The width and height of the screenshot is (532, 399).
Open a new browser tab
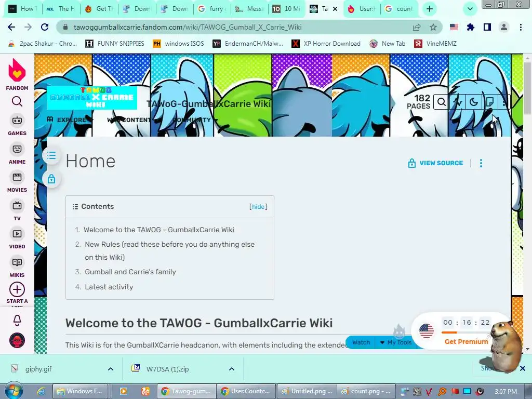(430, 9)
